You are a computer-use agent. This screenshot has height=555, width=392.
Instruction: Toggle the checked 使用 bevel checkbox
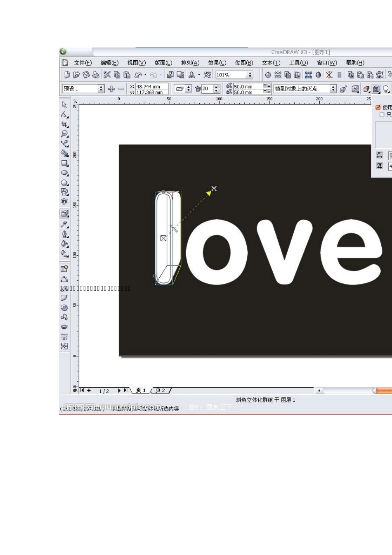[378, 107]
